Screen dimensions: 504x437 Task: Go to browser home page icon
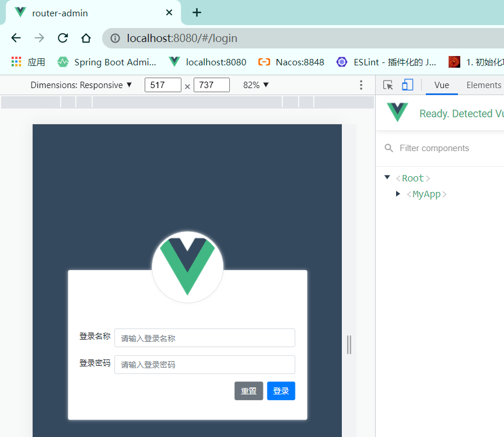pos(86,38)
